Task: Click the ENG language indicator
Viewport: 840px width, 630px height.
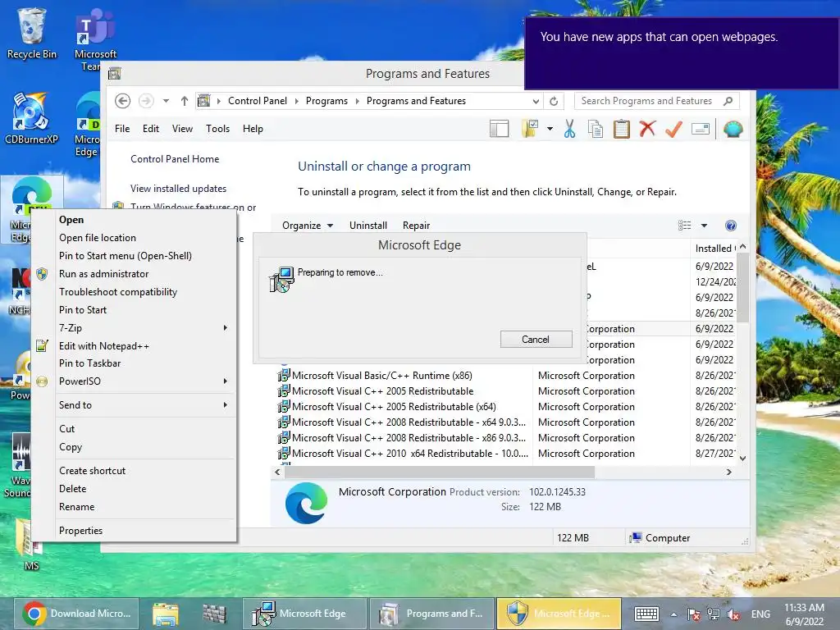Action: (760, 614)
